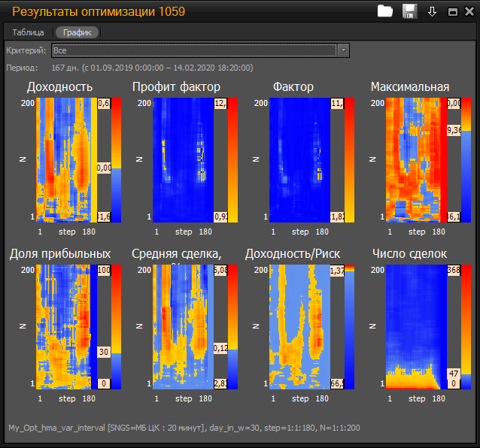Click the Число сделок color scale bar
Image resolution: width=480 pixels, height=448 pixels.
pyautogui.click(x=466, y=326)
